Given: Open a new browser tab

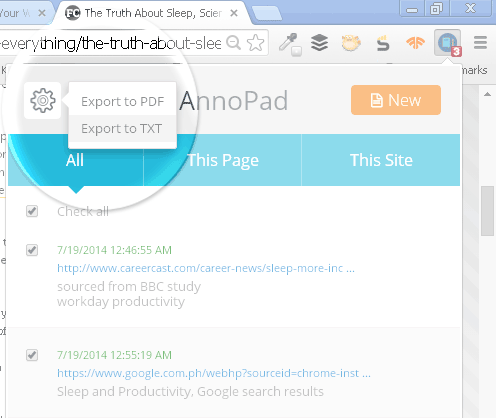Looking at the screenshot, I should click(x=267, y=13).
